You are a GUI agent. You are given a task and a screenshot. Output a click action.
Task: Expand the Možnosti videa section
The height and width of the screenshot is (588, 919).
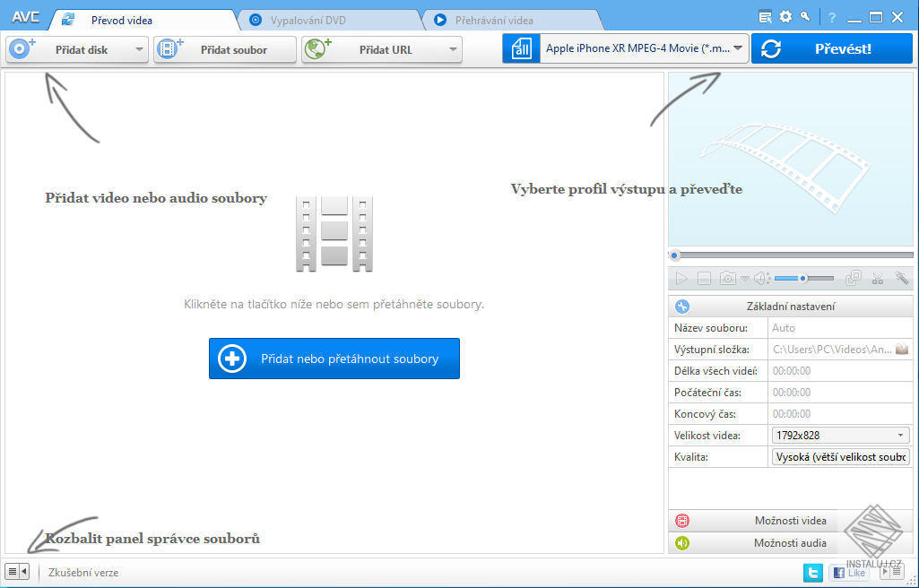point(791,521)
